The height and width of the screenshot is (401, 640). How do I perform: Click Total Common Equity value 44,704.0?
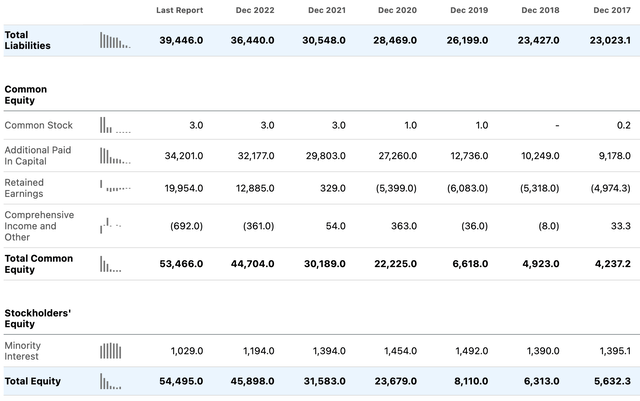253,264
